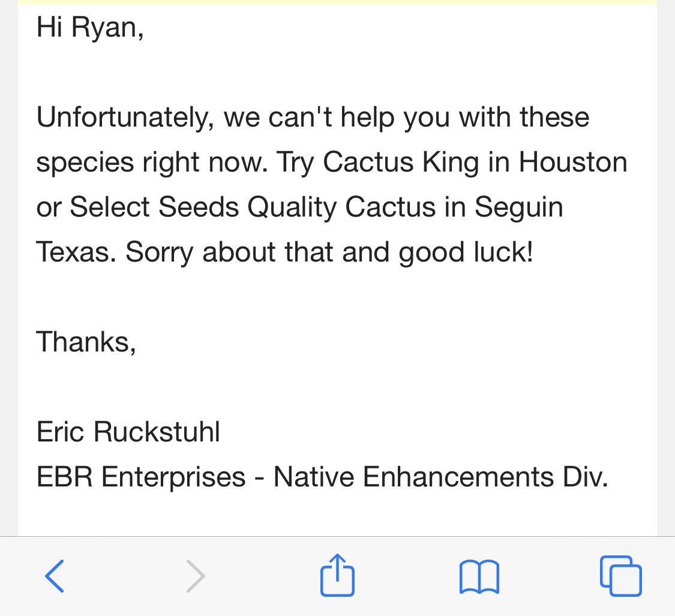Click 'Native Enhancements Div.' text
675x616 pixels.
pos(441,477)
